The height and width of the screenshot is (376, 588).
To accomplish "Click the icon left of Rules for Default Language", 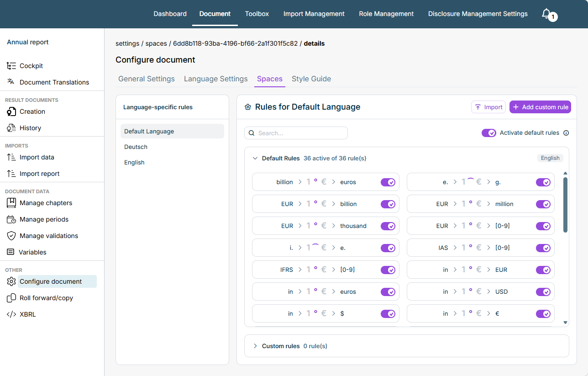I will (248, 107).
